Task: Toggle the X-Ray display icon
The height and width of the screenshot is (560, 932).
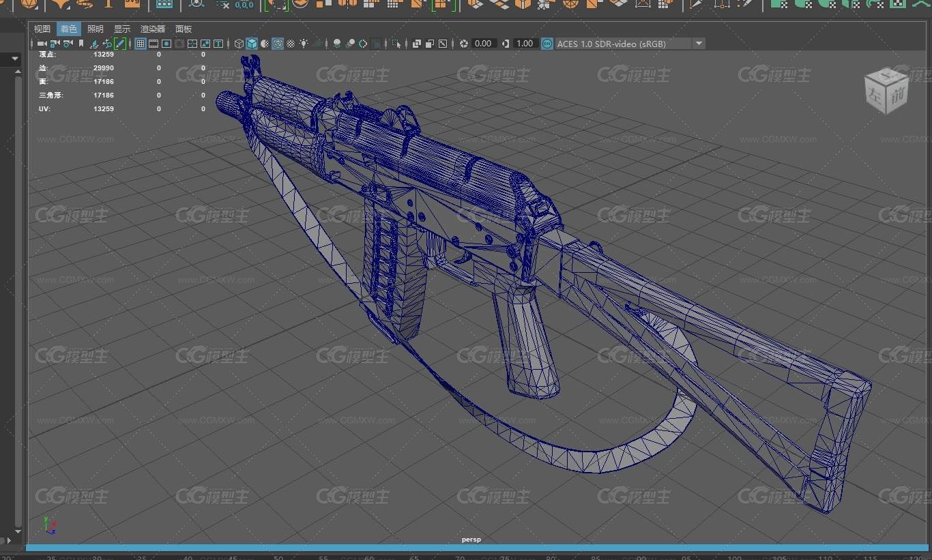Action: (x=417, y=44)
